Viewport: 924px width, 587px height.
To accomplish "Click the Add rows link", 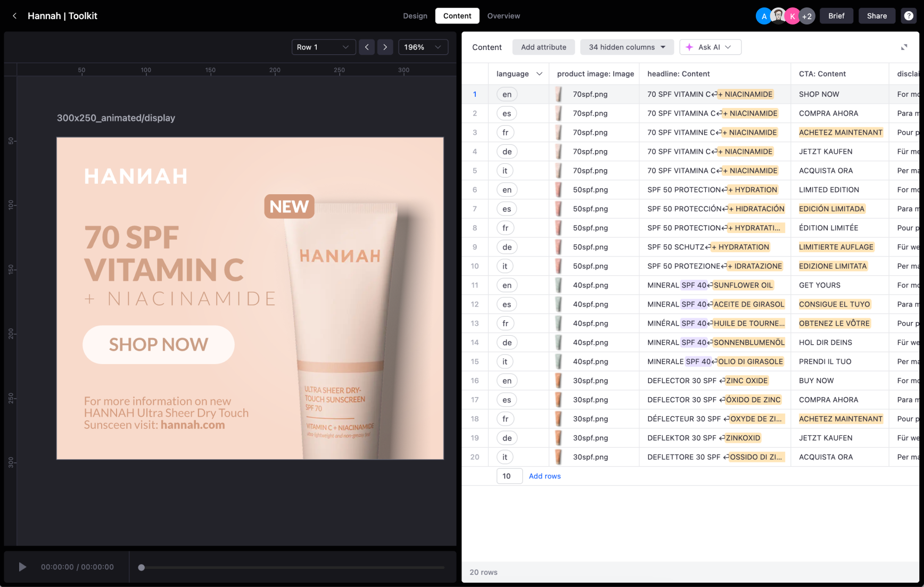I will [x=544, y=476].
